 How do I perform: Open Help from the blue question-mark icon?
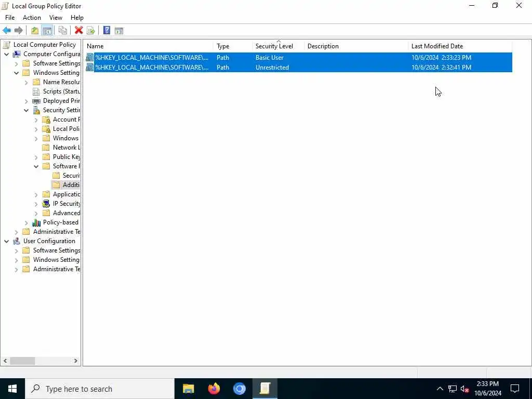[107, 31]
